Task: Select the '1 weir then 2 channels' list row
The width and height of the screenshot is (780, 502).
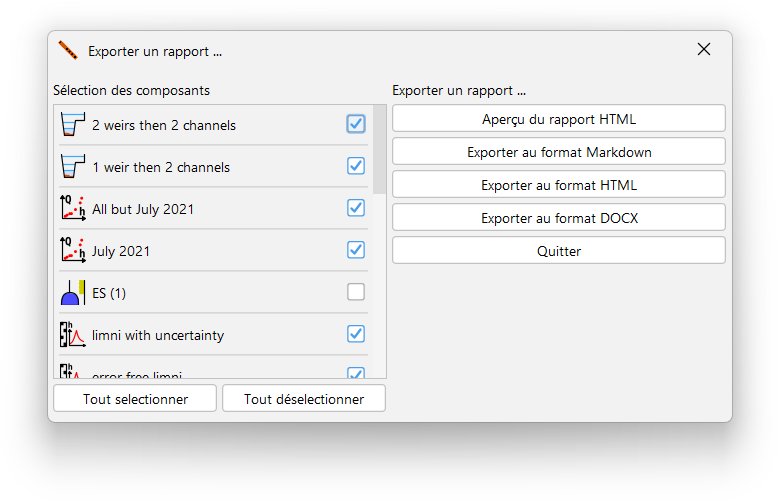Action: click(200, 167)
